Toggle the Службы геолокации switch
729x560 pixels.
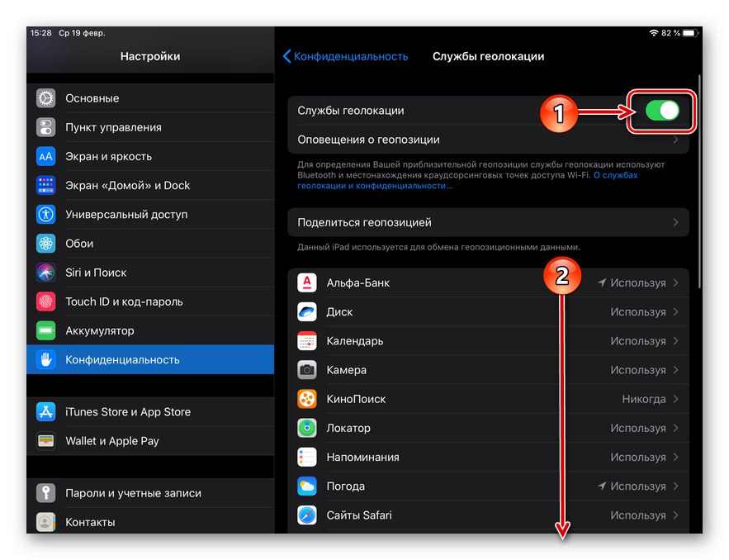coord(662,111)
